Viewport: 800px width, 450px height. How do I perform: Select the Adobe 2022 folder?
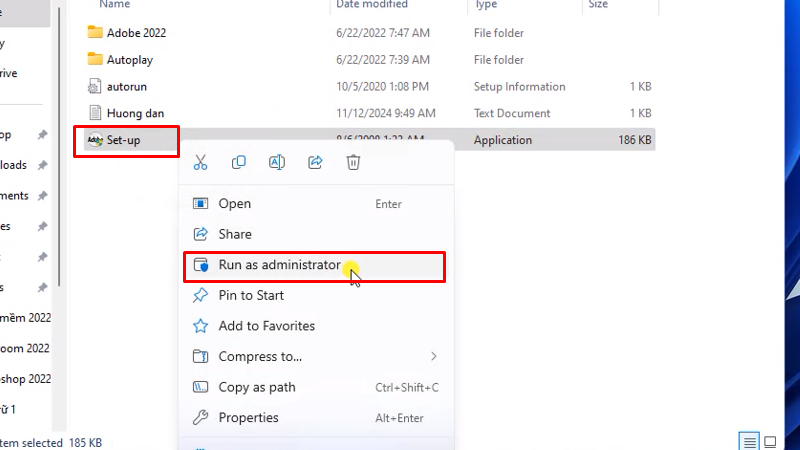click(136, 32)
